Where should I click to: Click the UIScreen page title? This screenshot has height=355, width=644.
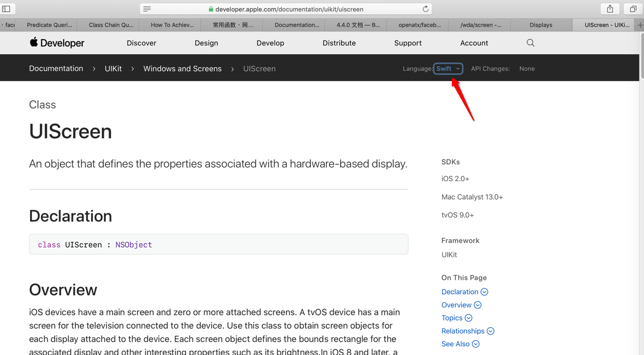[x=70, y=132]
